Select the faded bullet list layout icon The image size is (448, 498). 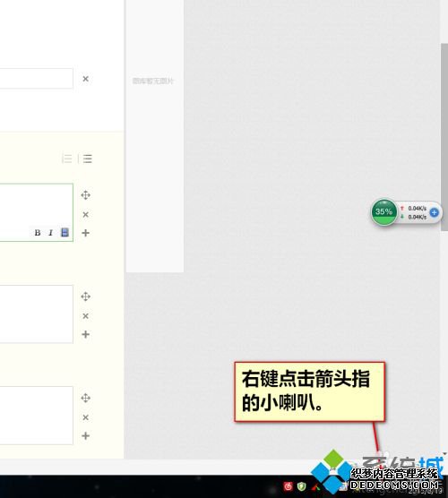pyautogui.click(x=67, y=159)
